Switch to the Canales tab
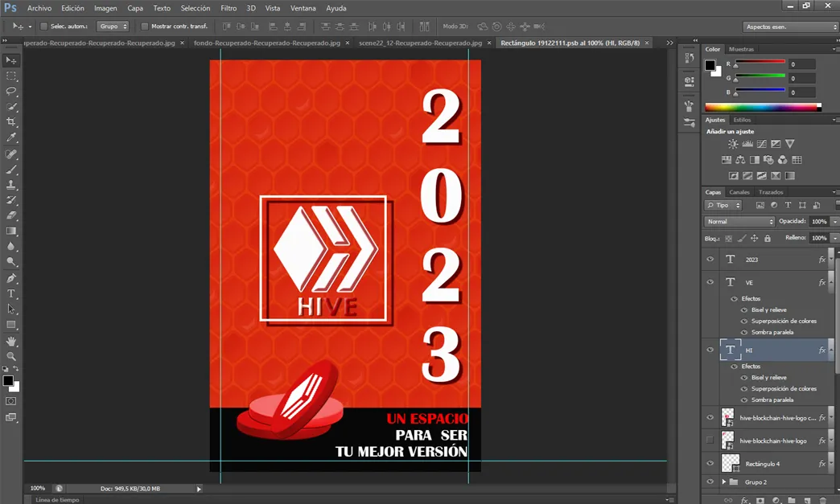Screen dimensions: 840x504 739,192
